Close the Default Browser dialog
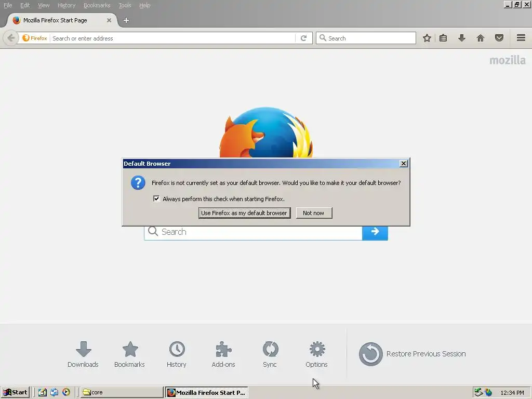532x399 pixels. [403, 164]
